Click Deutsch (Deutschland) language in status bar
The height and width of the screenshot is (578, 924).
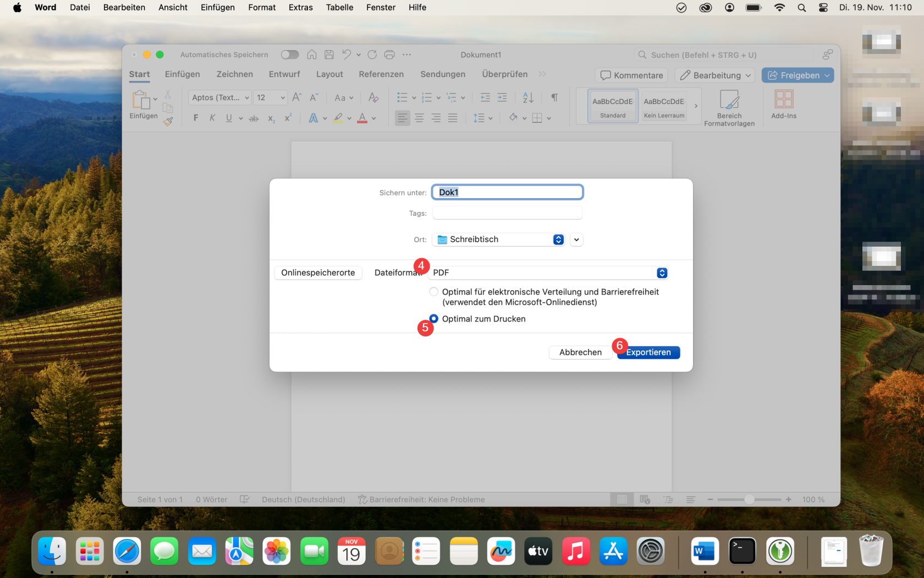pyautogui.click(x=304, y=499)
